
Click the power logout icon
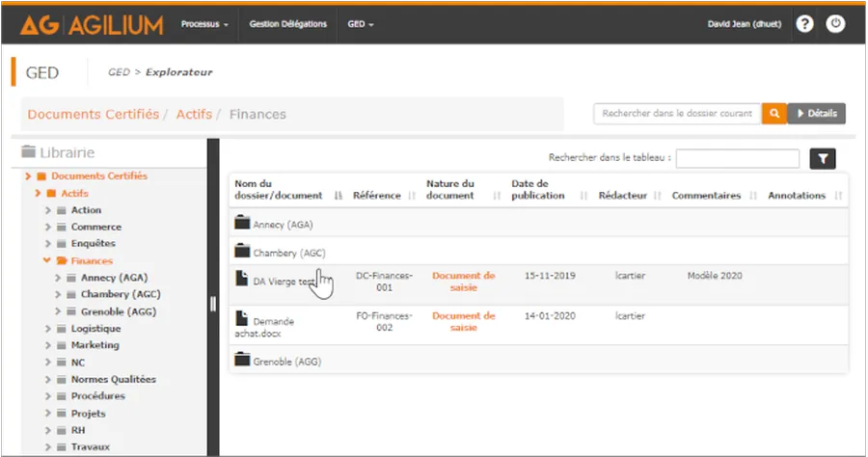click(x=834, y=24)
